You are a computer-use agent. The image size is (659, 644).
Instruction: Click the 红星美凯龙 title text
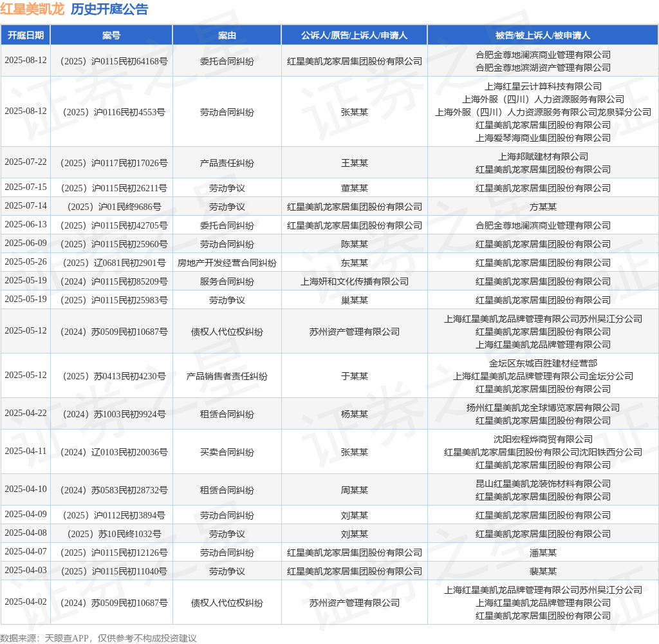coord(32,9)
